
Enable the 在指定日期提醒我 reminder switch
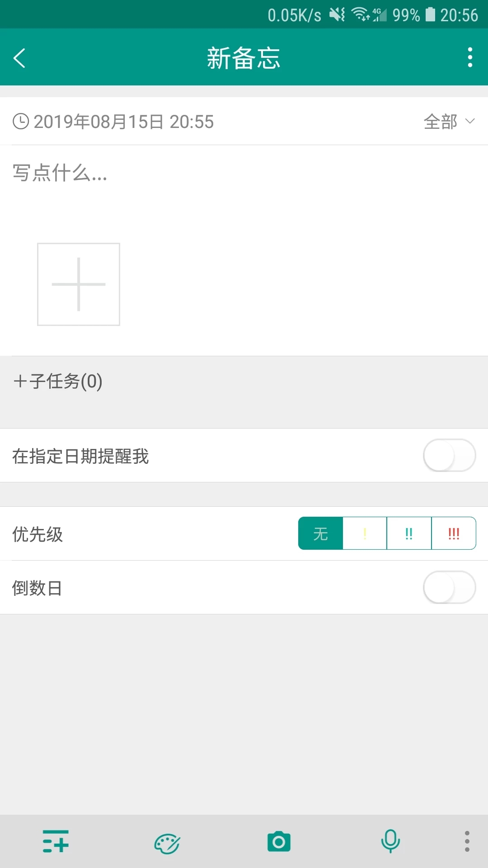[449, 457]
